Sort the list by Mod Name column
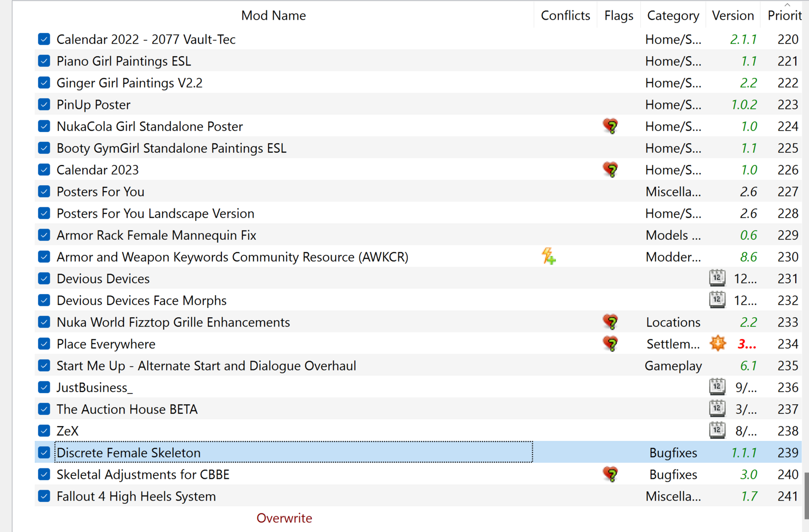 273,15
